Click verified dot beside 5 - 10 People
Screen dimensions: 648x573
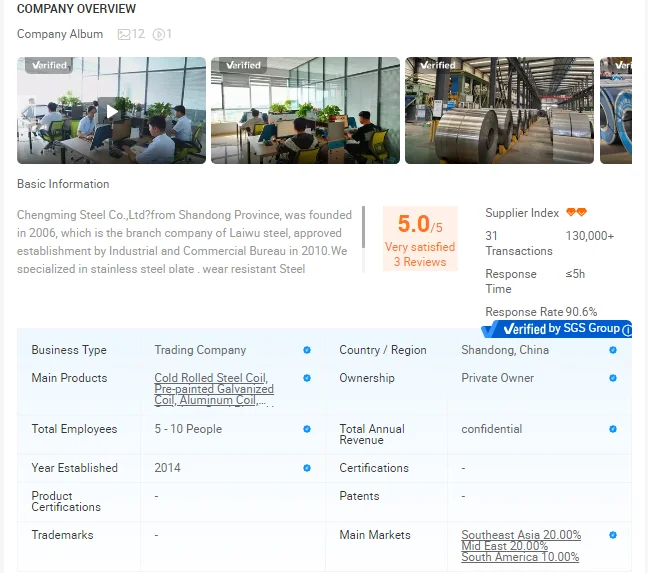(x=307, y=429)
